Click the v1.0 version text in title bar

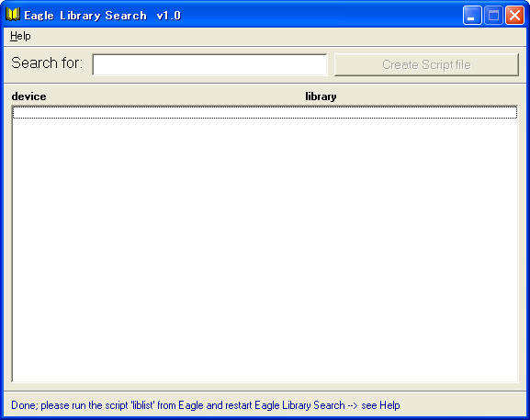pyautogui.click(x=169, y=16)
